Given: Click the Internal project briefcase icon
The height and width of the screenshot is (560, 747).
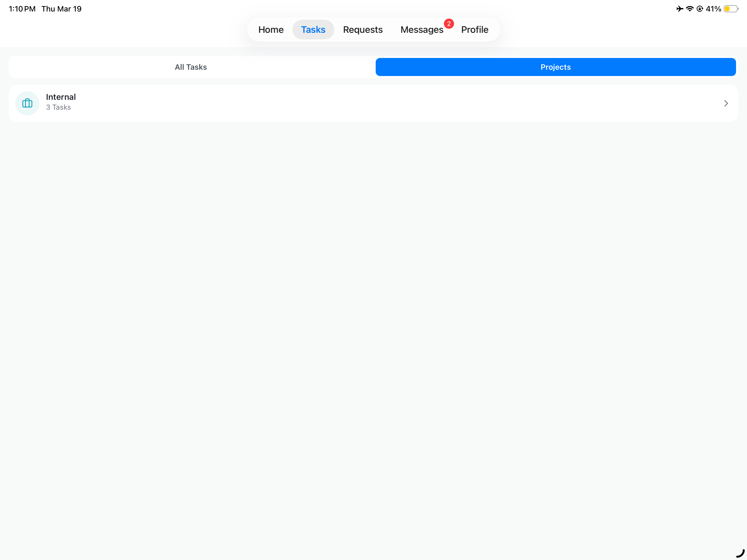Looking at the screenshot, I should pyautogui.click(x=27, y=103).
